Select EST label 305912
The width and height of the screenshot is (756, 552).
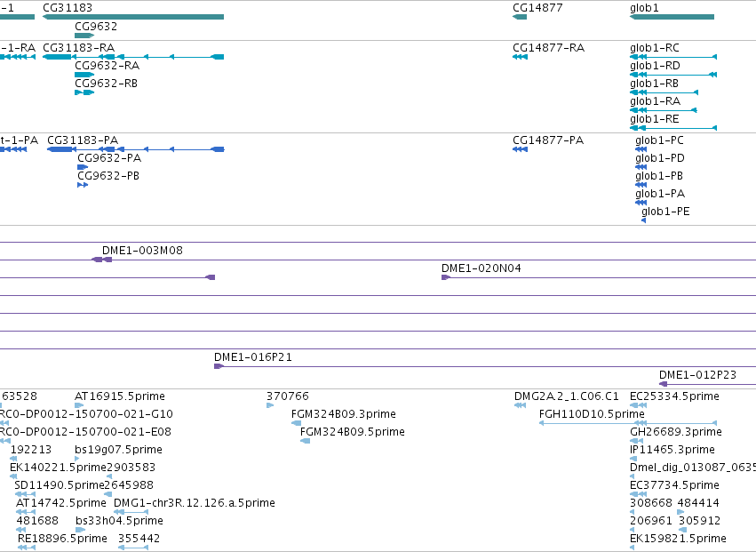(x=700, y=521)
